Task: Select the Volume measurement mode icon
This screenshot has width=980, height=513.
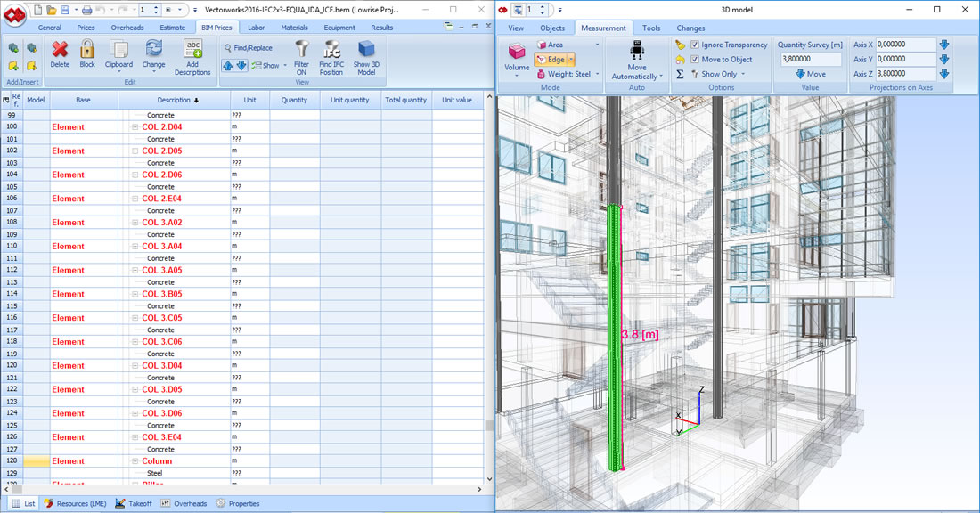Action: click(x=517, y=51)
